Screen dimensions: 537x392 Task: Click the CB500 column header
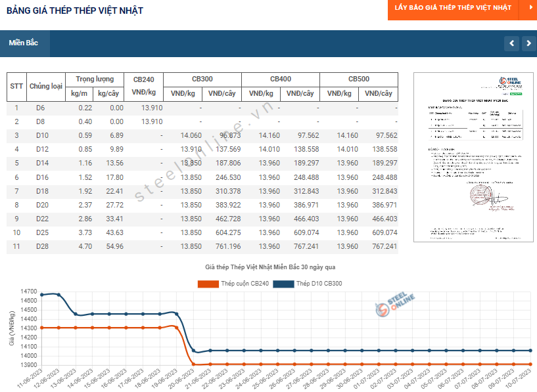click(359, 79)
